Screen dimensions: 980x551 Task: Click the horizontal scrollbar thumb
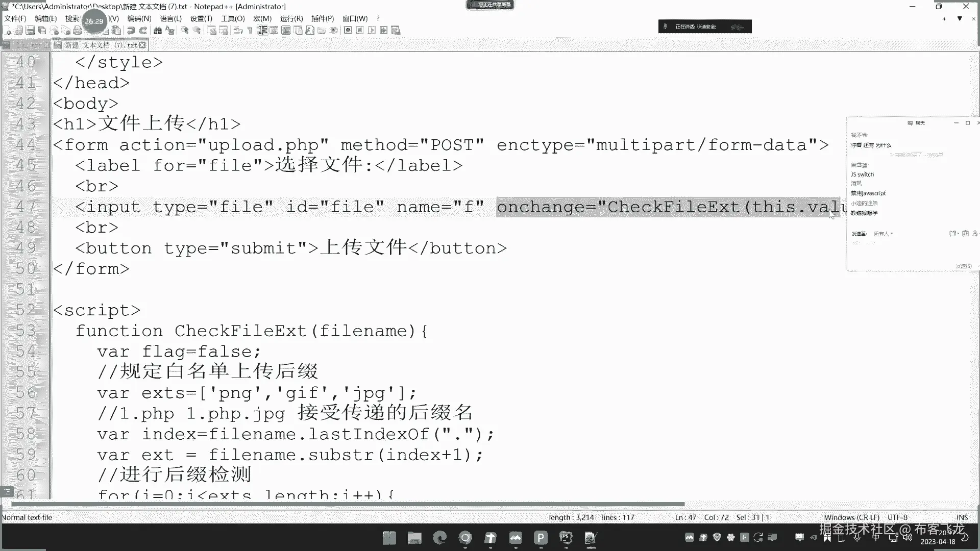point(347,504)
